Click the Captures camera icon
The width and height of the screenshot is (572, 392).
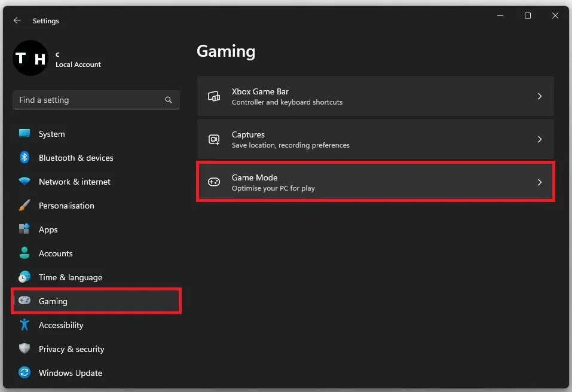[214, 139]
